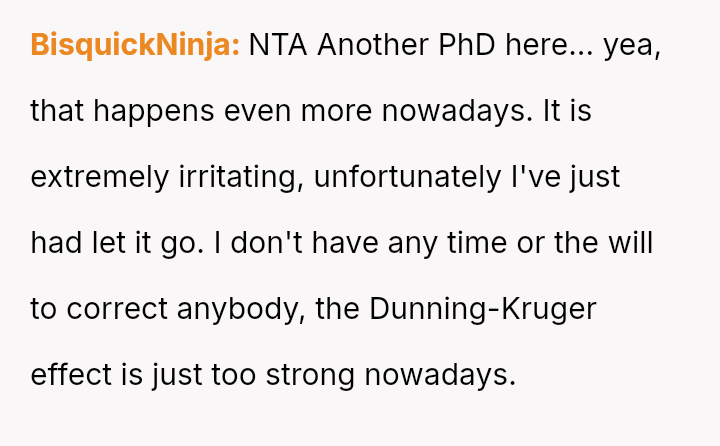Click the word "correct" in the comment
This screenshot has height=446, width=720.
pyautogui.click(x=117, y=309)
